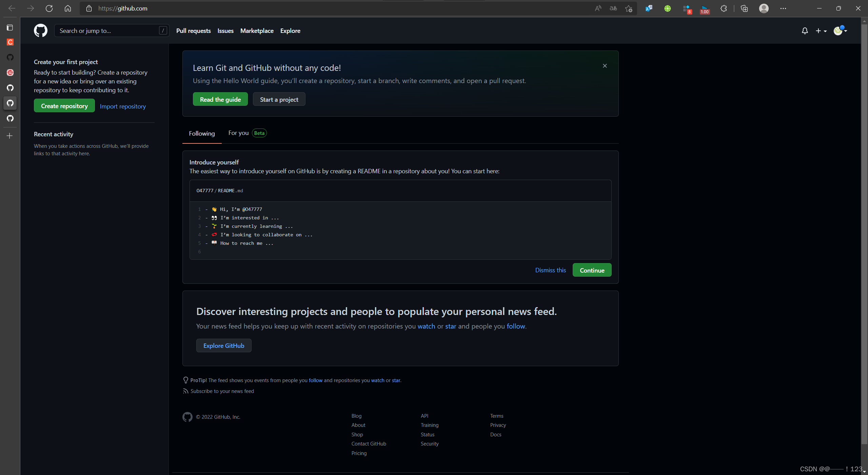868x475 pixels.
Task: Click browser refresh icon
Action: 49,8
